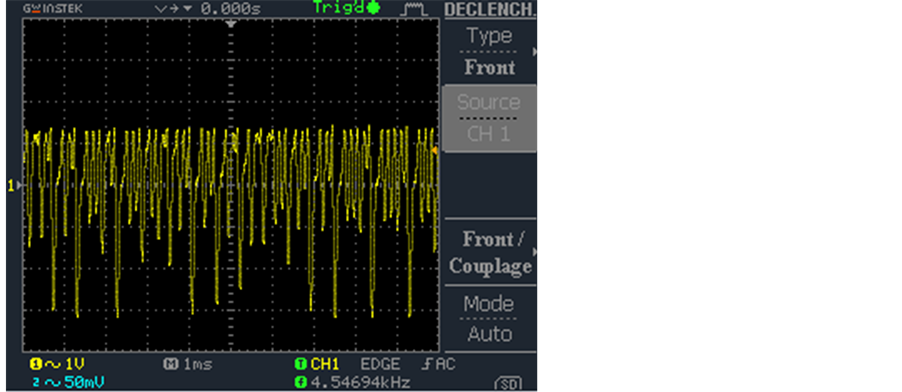
Task: Click the yellow channel 1 badge
Action: point(36,364)
